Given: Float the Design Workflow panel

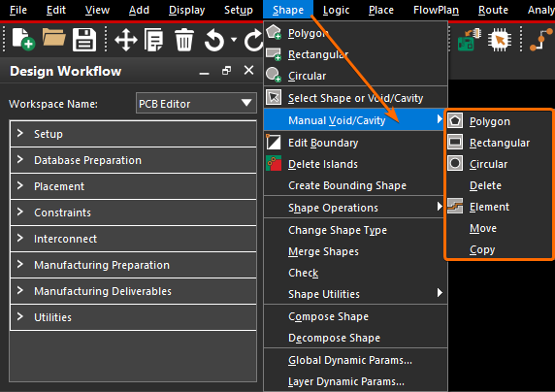Looking at the screenshot, I should 226,71.
